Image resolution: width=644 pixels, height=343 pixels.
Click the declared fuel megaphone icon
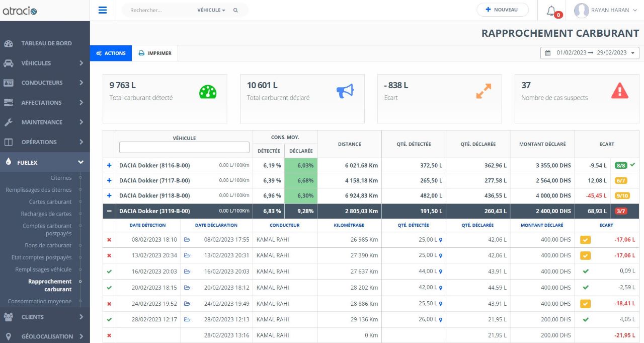[x=345, y=91]
